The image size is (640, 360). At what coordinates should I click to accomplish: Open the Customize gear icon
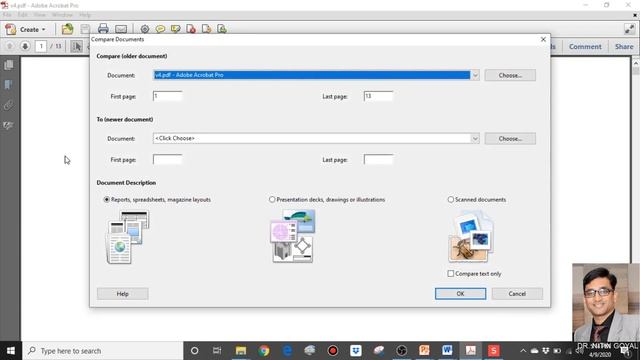click(144, 29)
